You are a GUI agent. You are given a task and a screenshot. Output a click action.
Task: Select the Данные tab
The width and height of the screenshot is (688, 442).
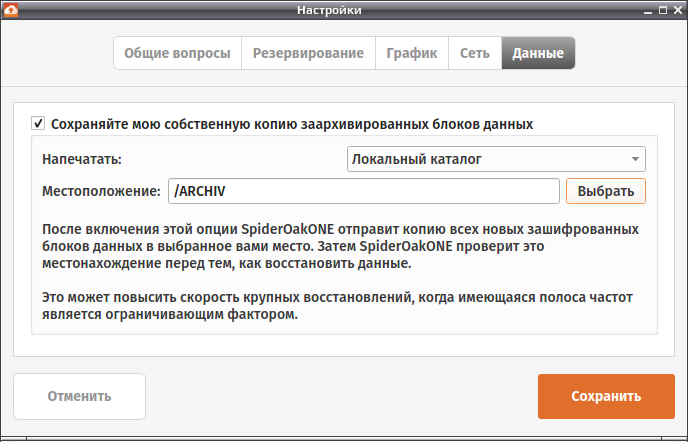pos(538,53)
